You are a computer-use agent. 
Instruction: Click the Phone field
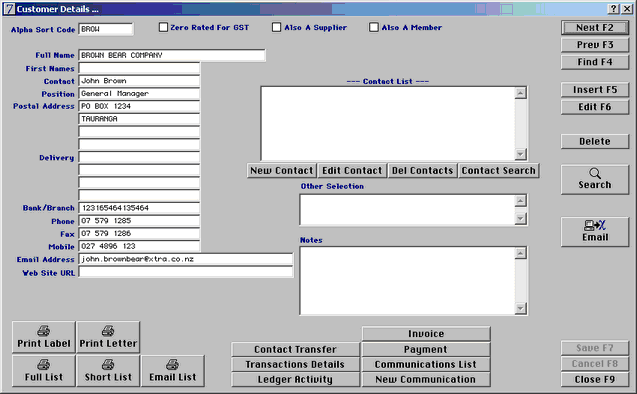(139, 221)
